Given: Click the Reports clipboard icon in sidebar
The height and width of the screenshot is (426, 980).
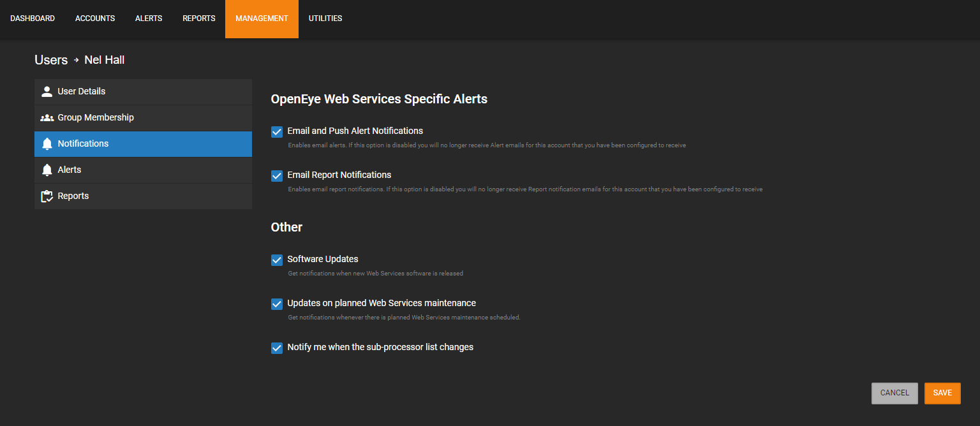Looking at the screenshot, I should tap(47, 196).
